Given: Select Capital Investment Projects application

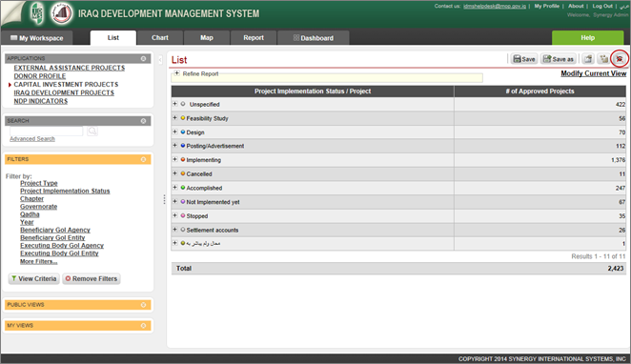Looking at the screenshot, I should click(66, 85).
